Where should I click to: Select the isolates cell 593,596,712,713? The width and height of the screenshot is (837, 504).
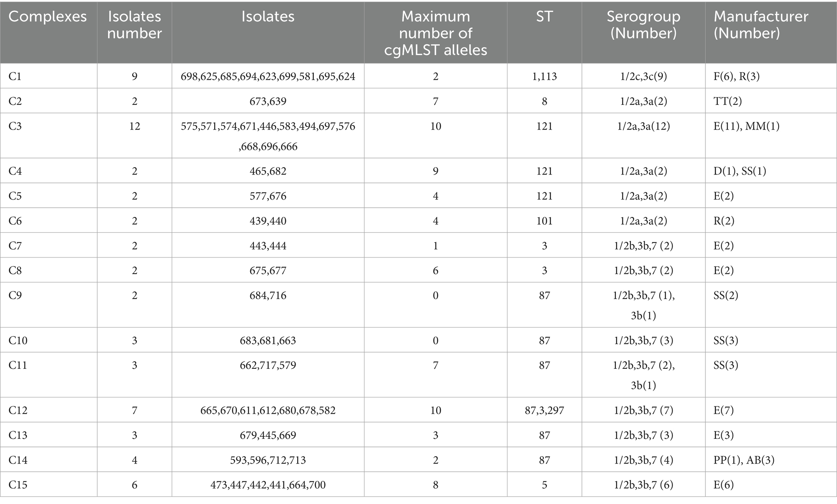268,460
